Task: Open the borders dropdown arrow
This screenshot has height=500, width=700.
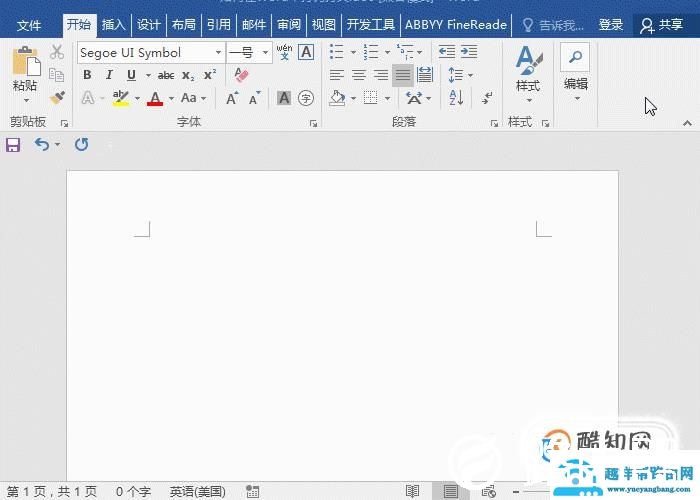Action: (x=388, y=98)
